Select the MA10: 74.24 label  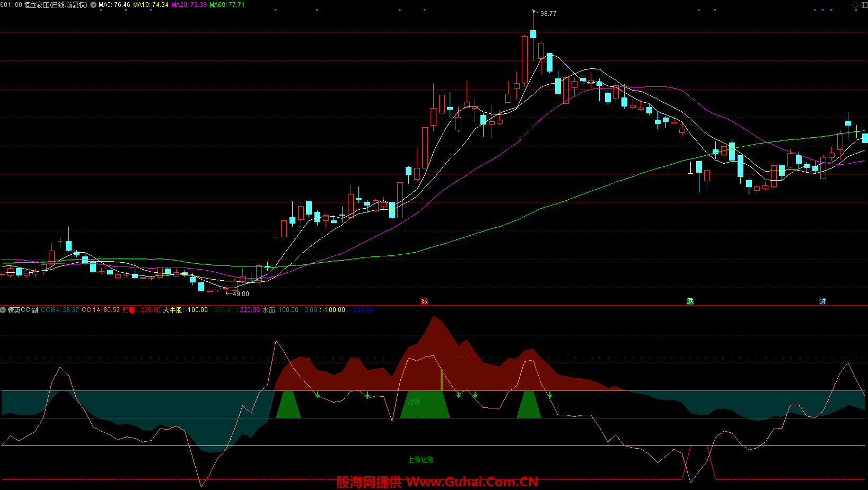pos(151,5)
